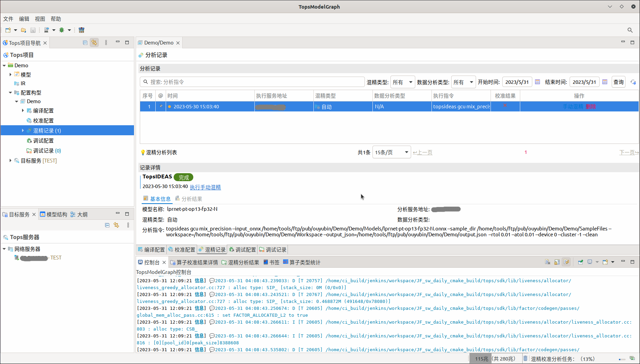640x364 pixels.
Task: Click the search magnifier in top toolbar
Action: coord(630,30)
